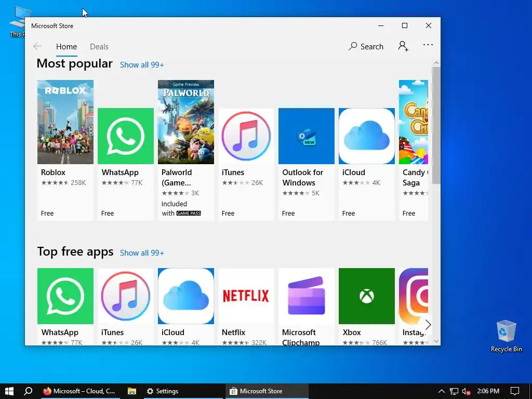The image size is (532, 399).
Task: Open File Explorer from taskbar
Action: coord(131,391)
